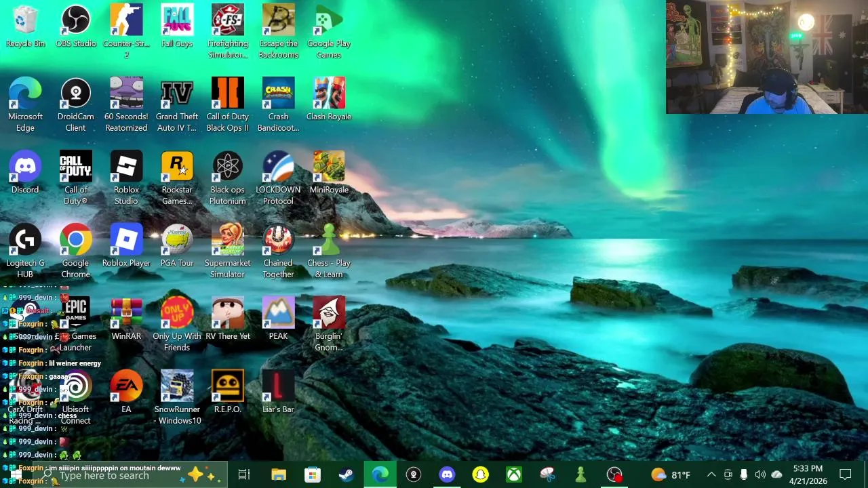Switch to OBS Studio on the taskbar
The image size is (868, 488).
[x=614, y=475]
